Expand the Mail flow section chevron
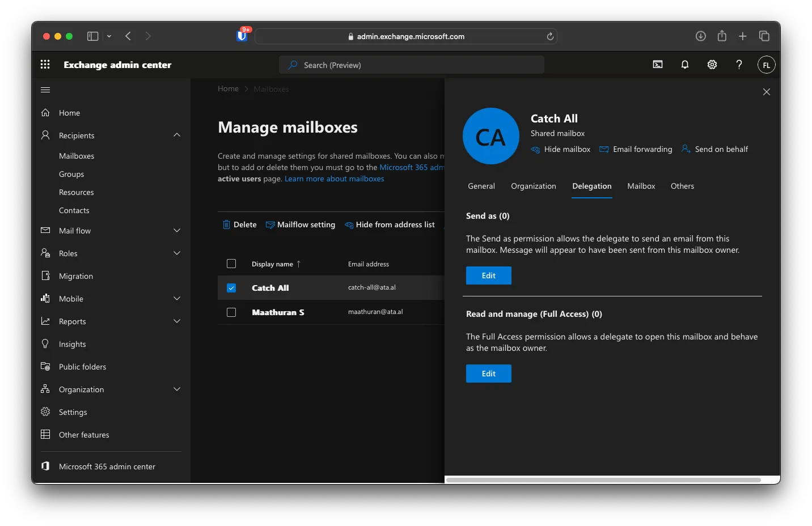 pos(177,231)
